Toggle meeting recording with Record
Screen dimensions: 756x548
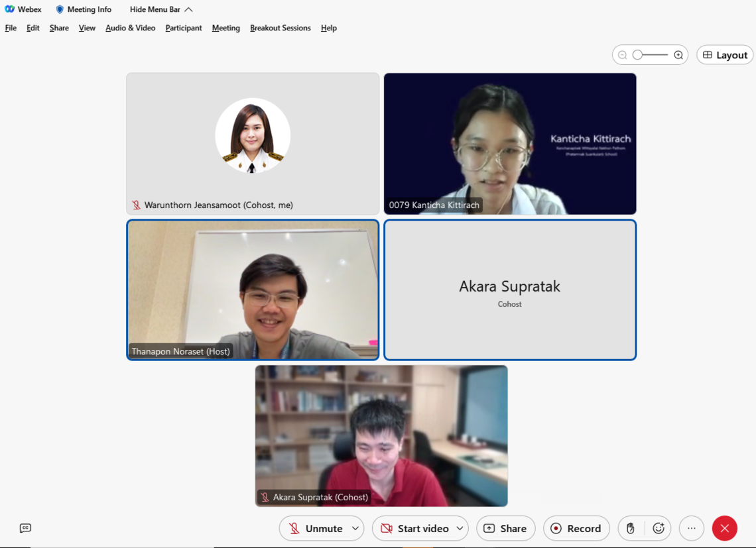576,528
